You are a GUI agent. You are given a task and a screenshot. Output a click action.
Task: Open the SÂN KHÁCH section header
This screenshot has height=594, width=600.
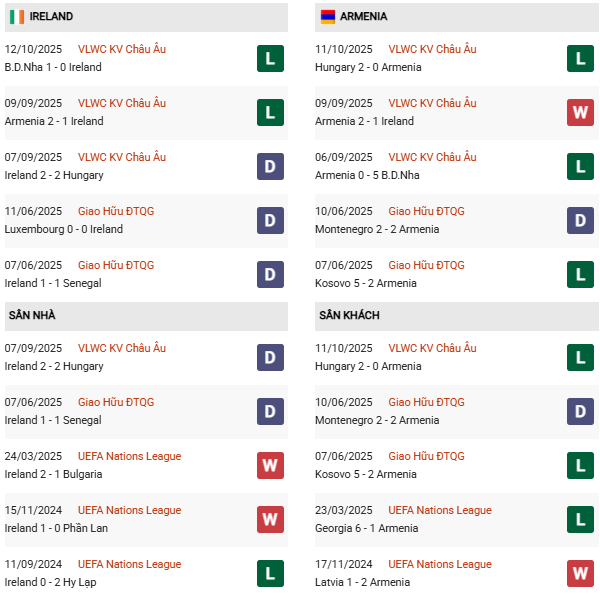click(x=349, y=316)
